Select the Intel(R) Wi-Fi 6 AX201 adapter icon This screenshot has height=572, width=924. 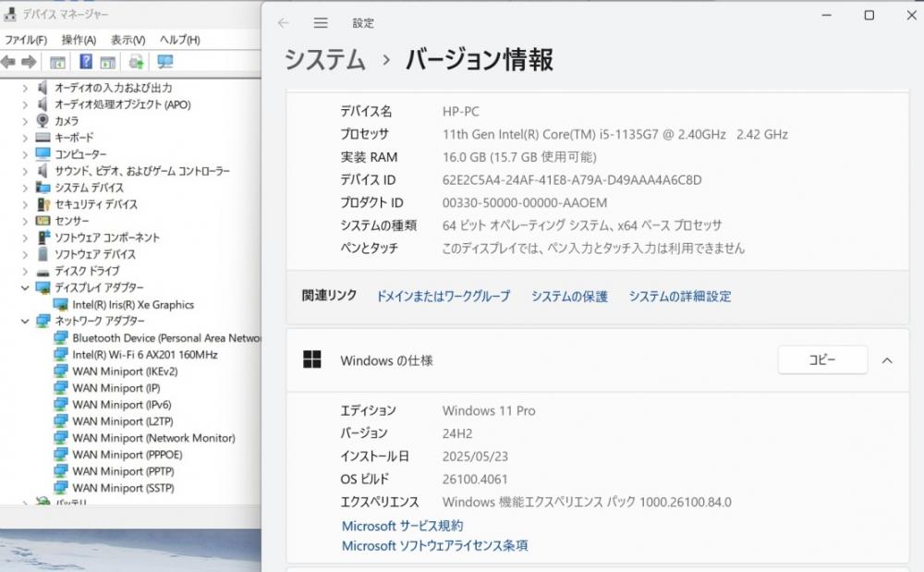point(61,354)
